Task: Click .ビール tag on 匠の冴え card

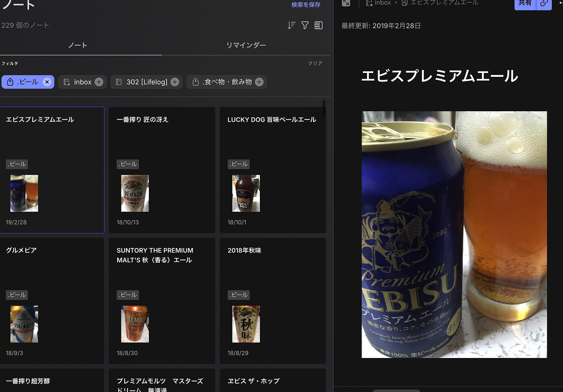Action: click(x=128, y=164)
